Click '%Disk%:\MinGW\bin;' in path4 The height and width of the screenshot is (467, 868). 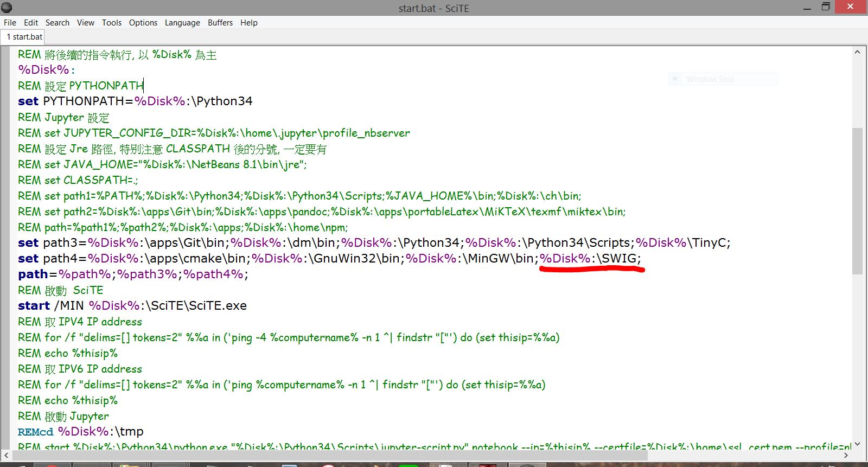472,259
